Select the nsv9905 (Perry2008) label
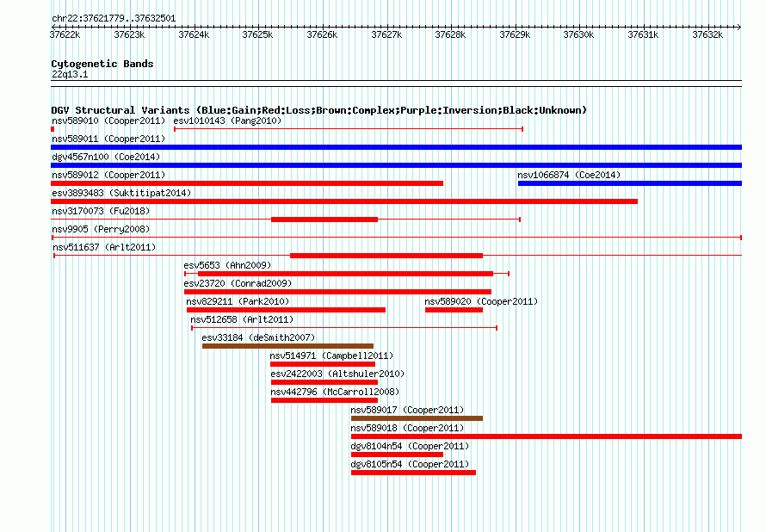766x532 pixels. [101, 229]
